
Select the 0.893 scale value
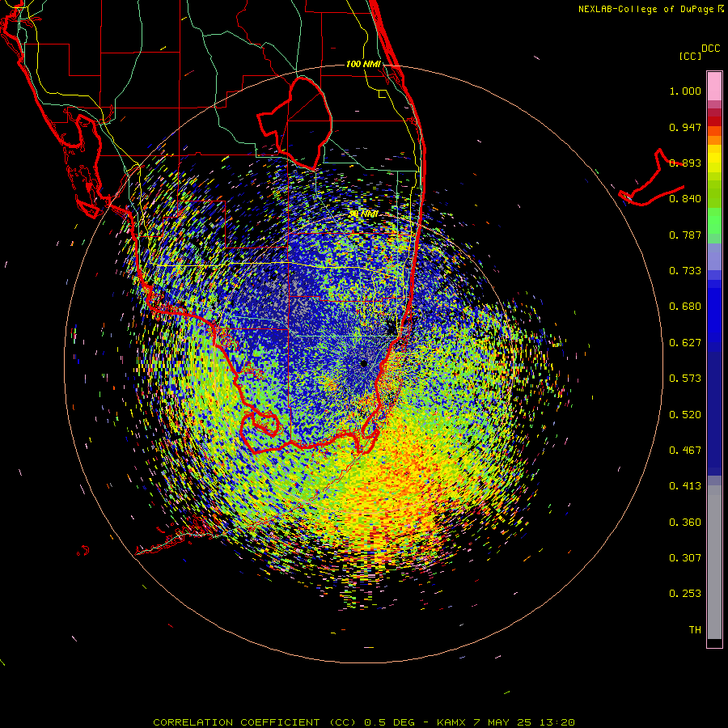click(x=685, y=163)
